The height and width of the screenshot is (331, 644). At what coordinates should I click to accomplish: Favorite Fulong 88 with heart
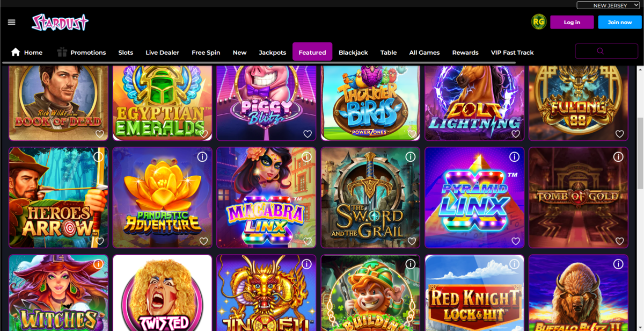pyautogui.click(x=619, y=134)
